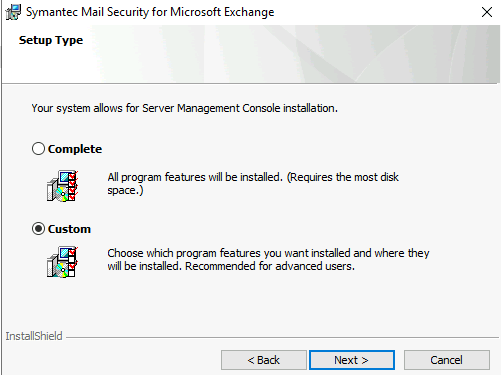Click the installer icon in the title bar
The width and height of the screenshot is (501, 375).
[13, 12]
